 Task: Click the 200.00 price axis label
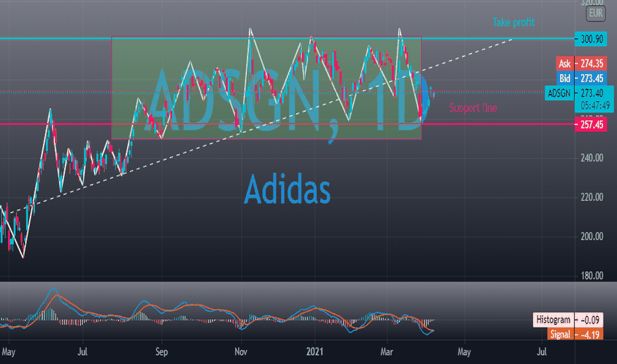[592, 236]
